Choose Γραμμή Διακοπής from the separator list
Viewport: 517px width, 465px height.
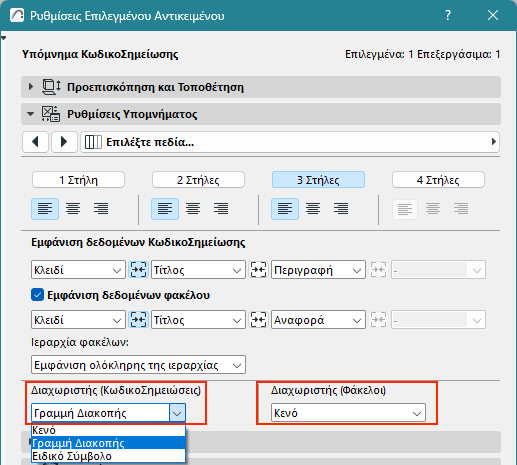pyautogui.click(x=108, y=443)
